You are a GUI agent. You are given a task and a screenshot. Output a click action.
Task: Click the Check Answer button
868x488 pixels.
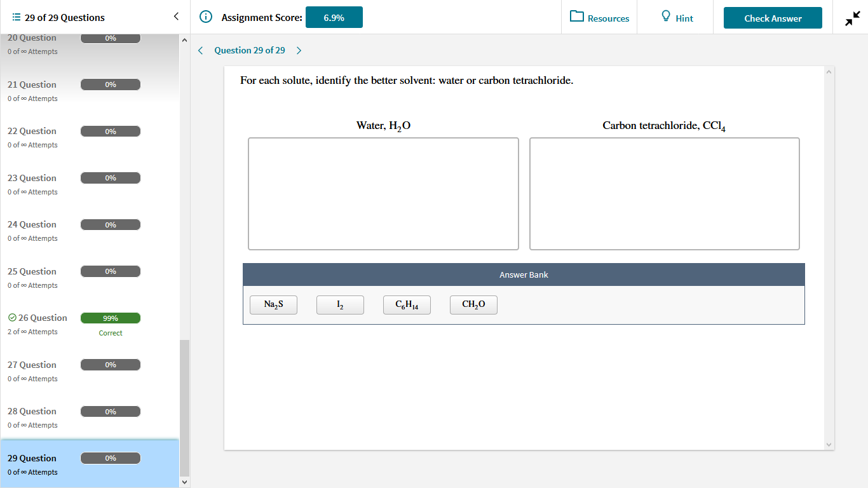pos(773,18)
